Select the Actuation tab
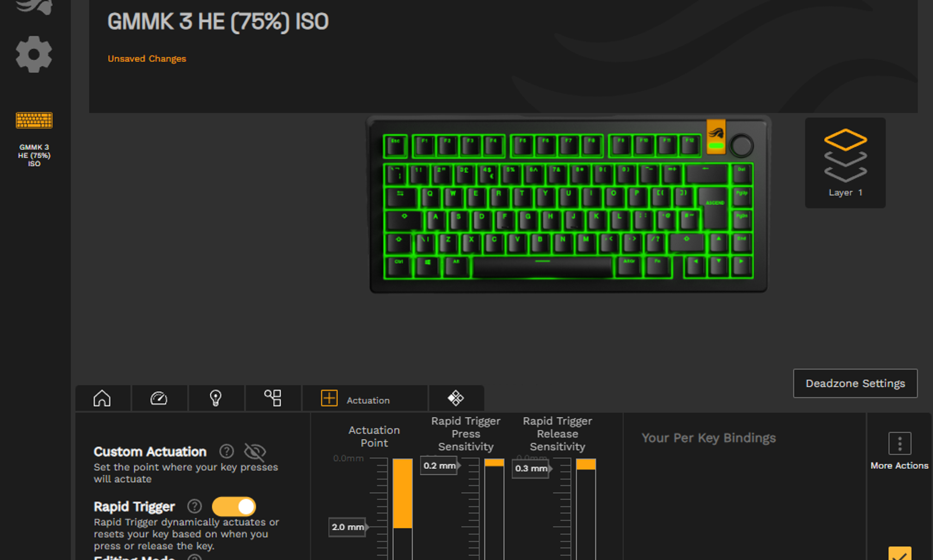 pyautogui.click(x=365, y=398)
